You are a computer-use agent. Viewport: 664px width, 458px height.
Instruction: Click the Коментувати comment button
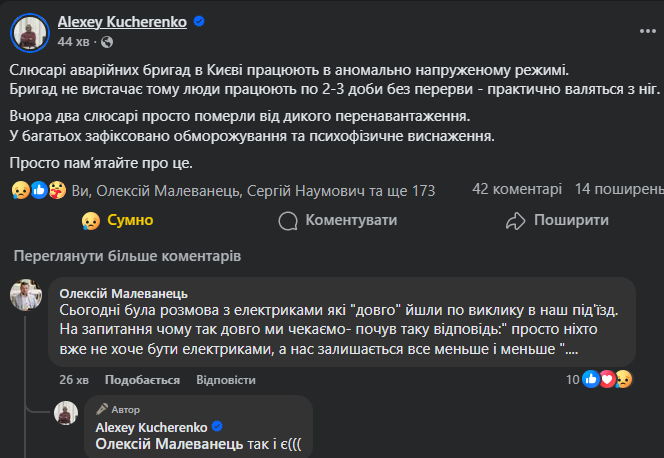coord(338,221)
